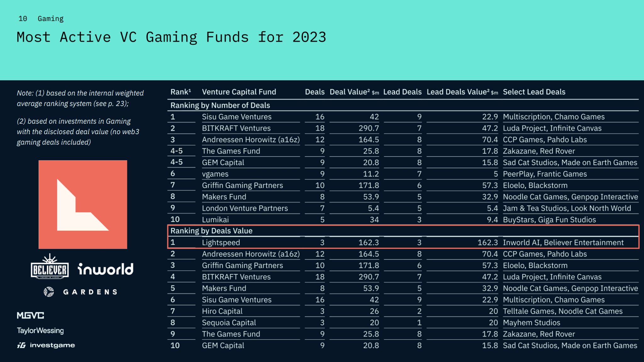Click 'Inworld AI, Believer Entertainment' lead deals cell
644x362 pixels.
coord(563,243)
